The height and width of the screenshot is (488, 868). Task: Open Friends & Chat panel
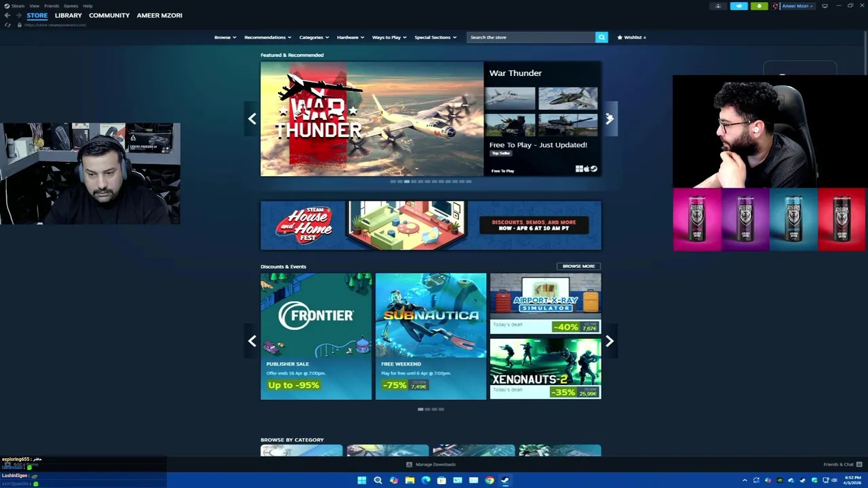tap(842, 464)
